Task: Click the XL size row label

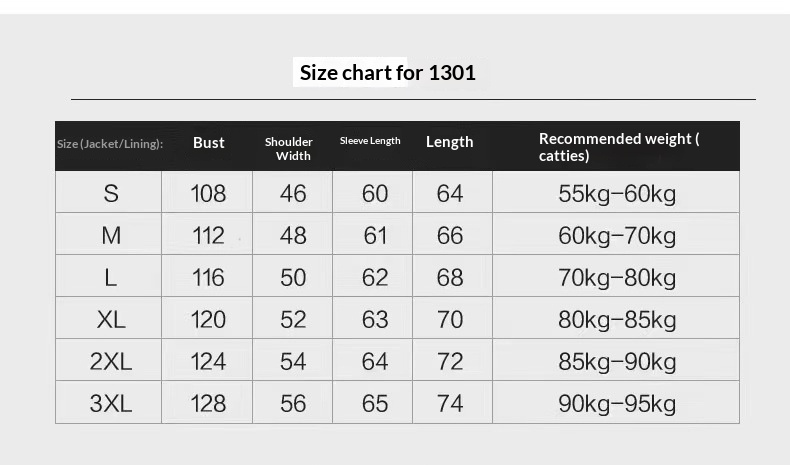Action: pyautogui.click(x=110, y=320)
